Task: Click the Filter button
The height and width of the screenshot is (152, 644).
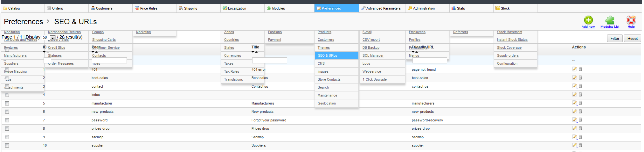Action: [615, 39]
